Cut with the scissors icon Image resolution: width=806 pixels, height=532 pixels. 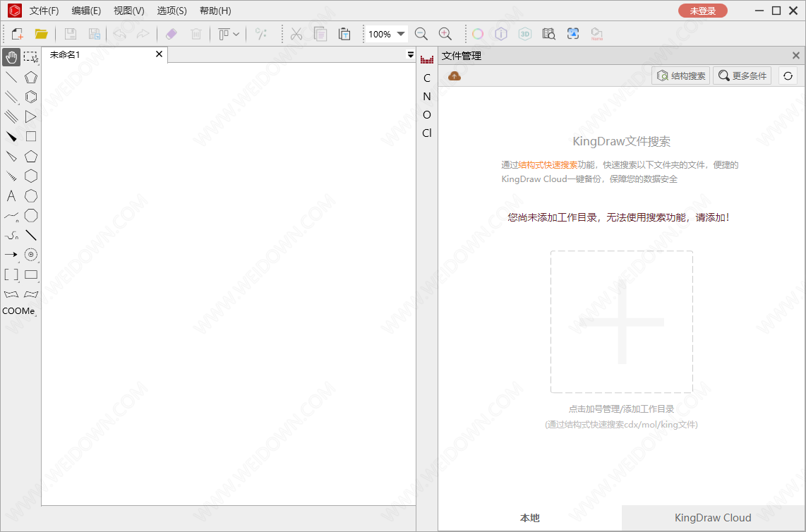point(296,34)
